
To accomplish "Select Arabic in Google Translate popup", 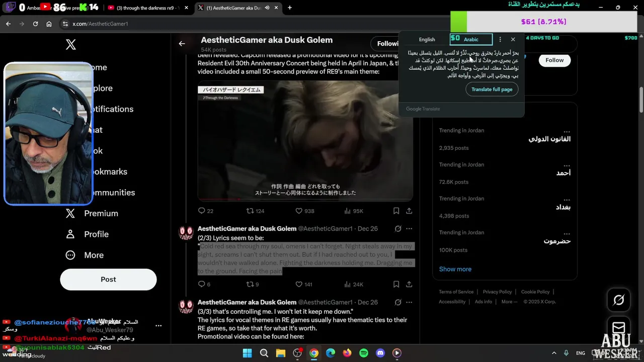I will click(471, 39).
